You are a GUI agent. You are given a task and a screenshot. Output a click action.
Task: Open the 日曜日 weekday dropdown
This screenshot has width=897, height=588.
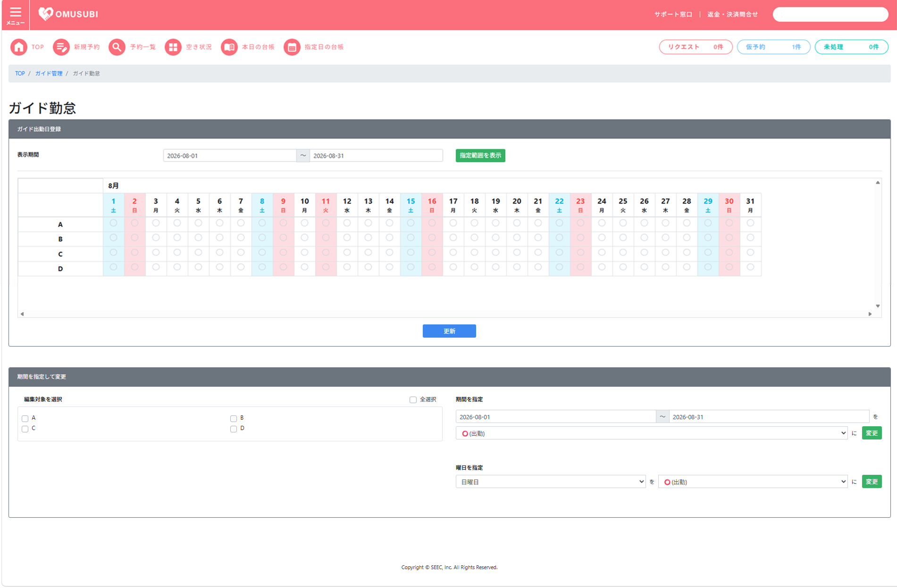[x=551, y=481]
